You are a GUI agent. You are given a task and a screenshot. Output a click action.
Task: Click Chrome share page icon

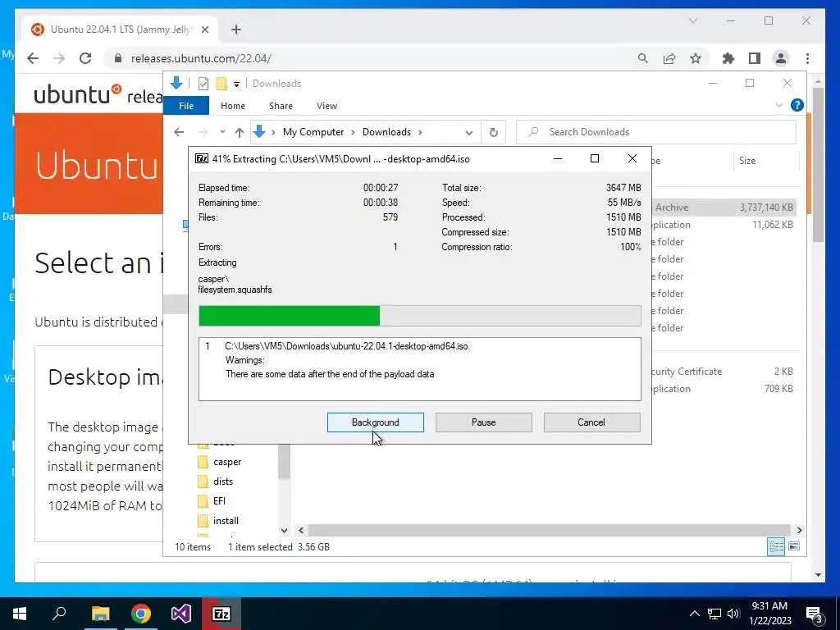(x=669, y=58)
